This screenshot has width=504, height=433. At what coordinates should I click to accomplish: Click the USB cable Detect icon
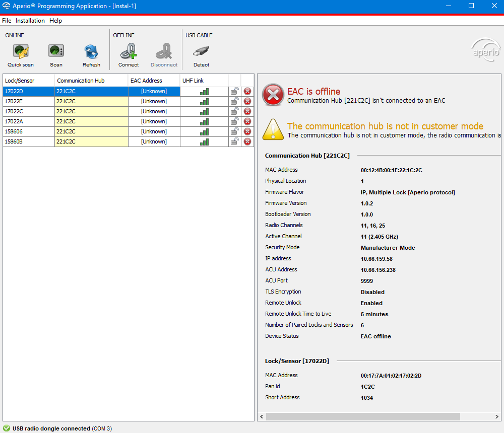(201, 52)
